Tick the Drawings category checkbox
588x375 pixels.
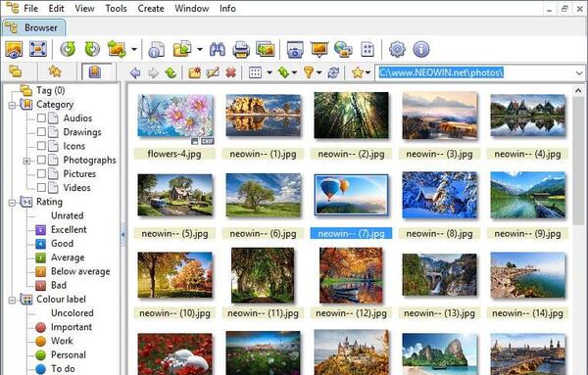click(41, 132)
